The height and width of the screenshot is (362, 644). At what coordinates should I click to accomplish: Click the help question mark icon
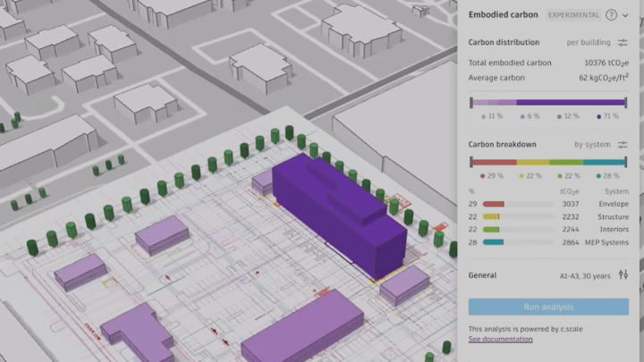click(611, 15)
